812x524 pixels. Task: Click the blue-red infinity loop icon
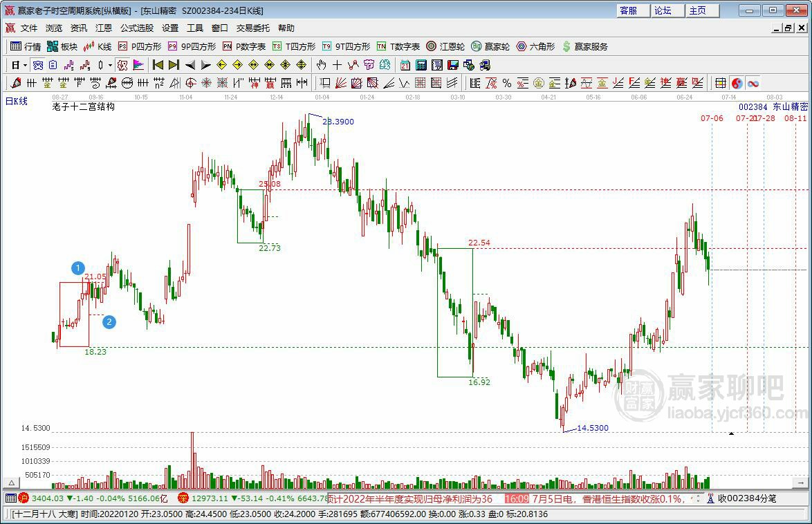[x=753, y=83]
